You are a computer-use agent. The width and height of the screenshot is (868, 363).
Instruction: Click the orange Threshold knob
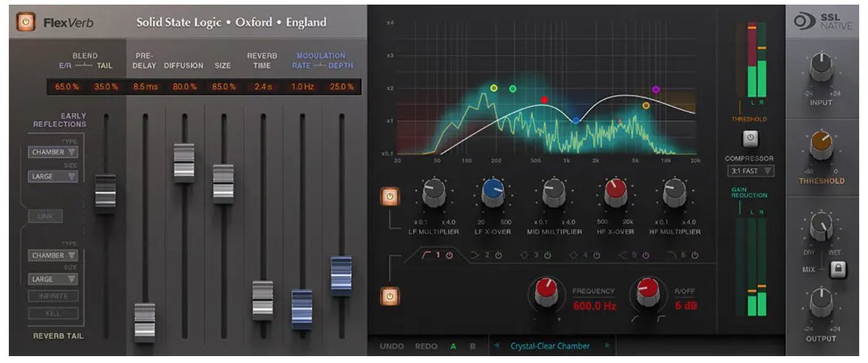[821, 146]
